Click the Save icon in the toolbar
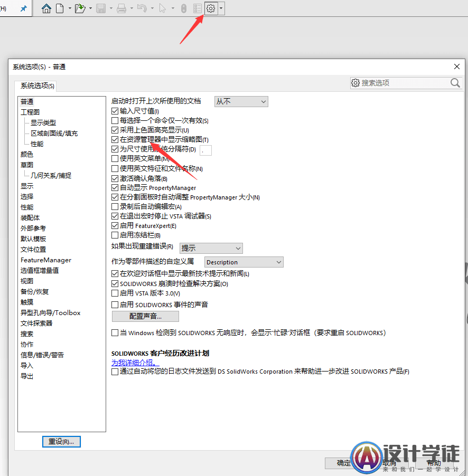 point(101,8)
